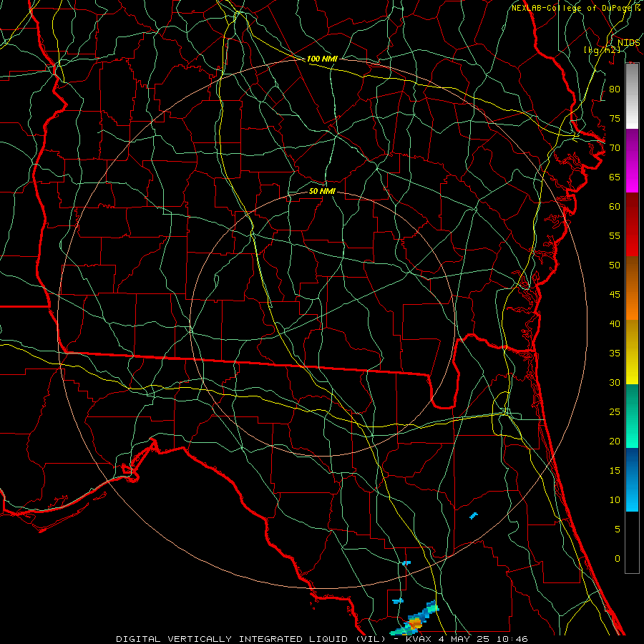Click the 75 value on the color scale
This screenshot has height=644, width=644.
[x=615, y=118]
